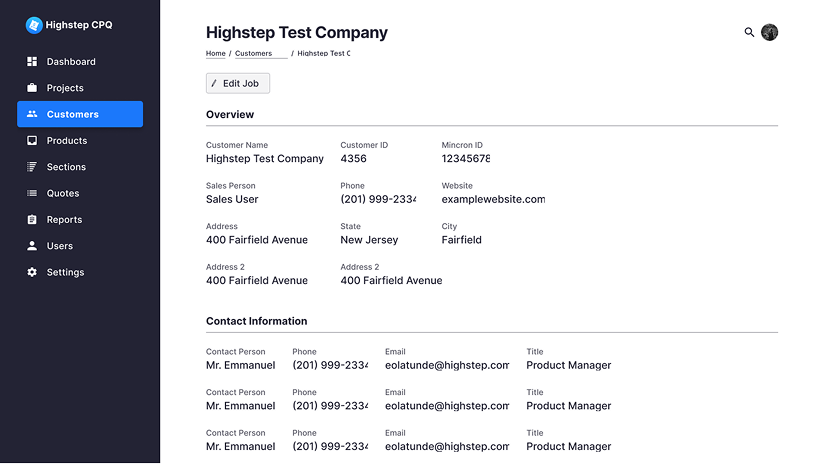This screenshot has height=464, width=824.
Task: Click the examplewebsite.com website value
Action: (x=493, y=199)
